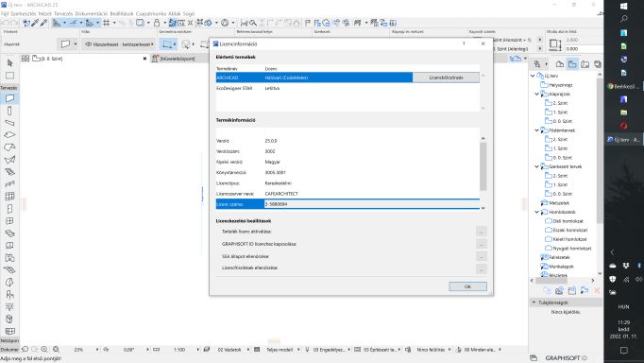Open the Publisher Sets in the Navigator
The height and width of the screenshot is (363, 644).
(598, 63)
